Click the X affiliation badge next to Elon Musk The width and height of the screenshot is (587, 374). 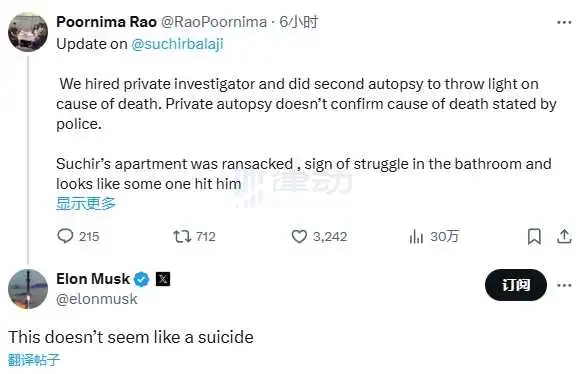click(x=163, y=279)
